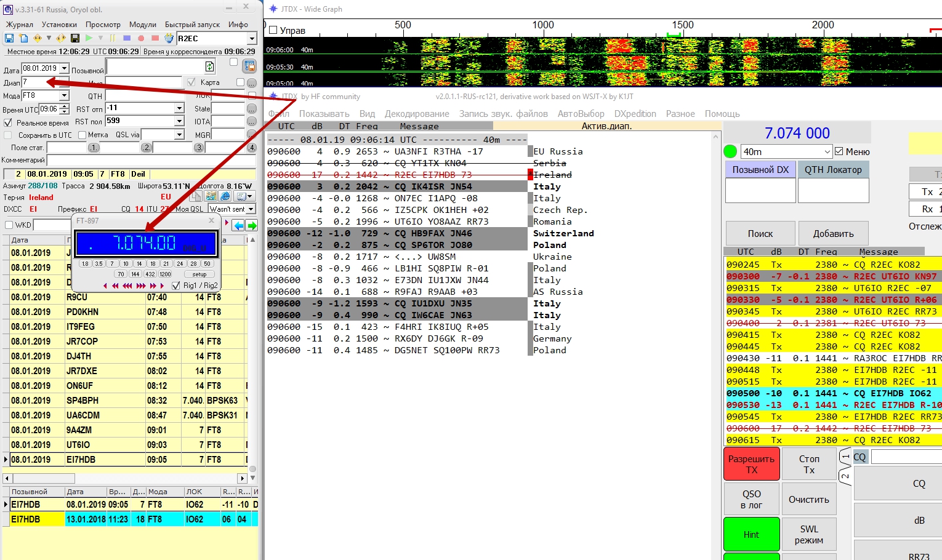Open the Установки menu
Screen dimensions: 942x560
coord(59,25)
